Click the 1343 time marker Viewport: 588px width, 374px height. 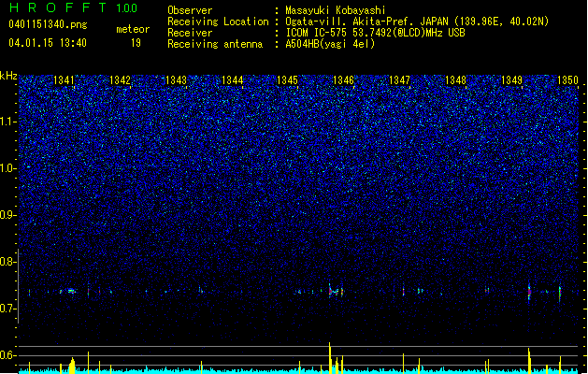click(x=177, y=79)
